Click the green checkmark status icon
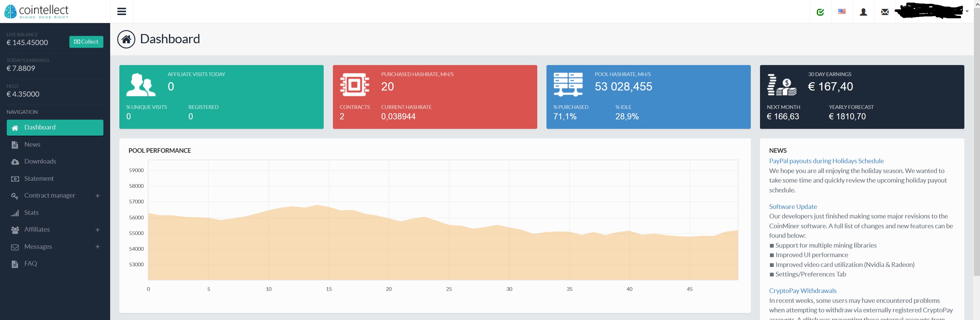 click(x=820, y=12)
